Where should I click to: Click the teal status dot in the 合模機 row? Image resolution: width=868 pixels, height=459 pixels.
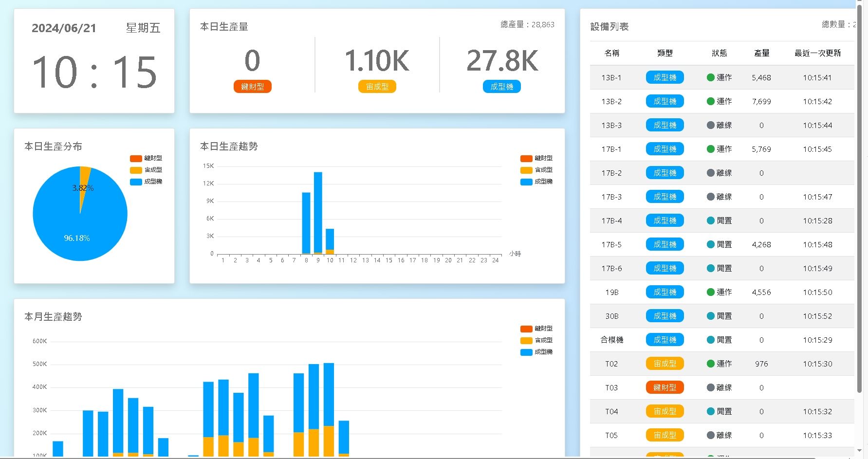coord(711,340)
